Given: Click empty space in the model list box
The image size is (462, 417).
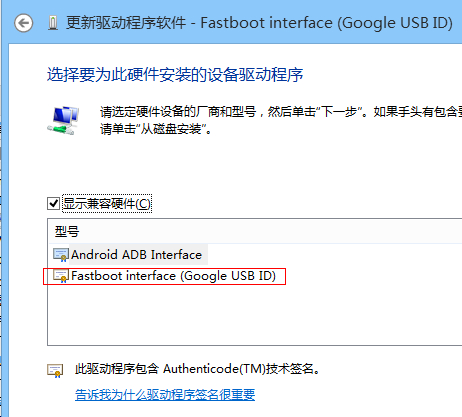Looking at the screenshot, I should 255,315.
